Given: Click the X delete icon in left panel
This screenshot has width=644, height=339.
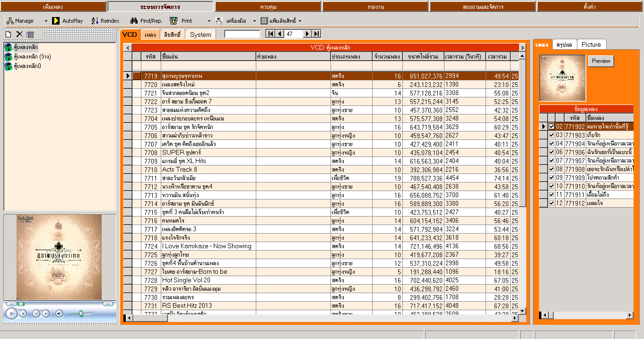Looking at the screenshot, I should pyautogui.click(x=19, y=34).
